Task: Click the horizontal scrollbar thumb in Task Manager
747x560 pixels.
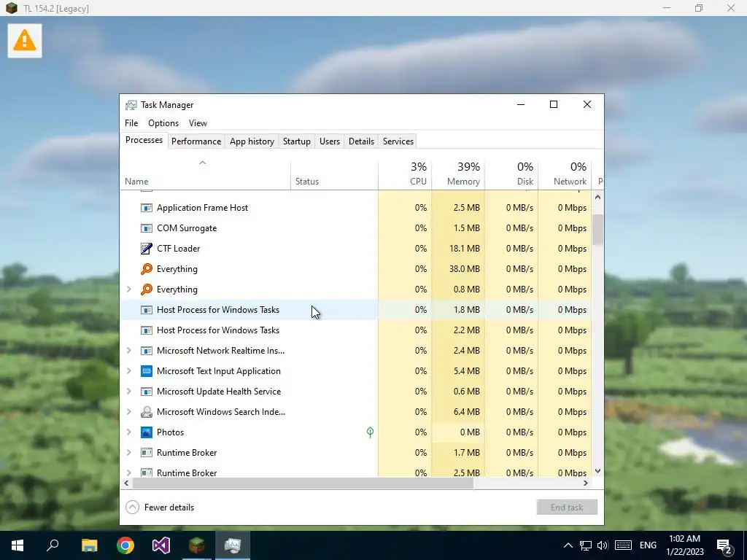Action: point(303,483)
